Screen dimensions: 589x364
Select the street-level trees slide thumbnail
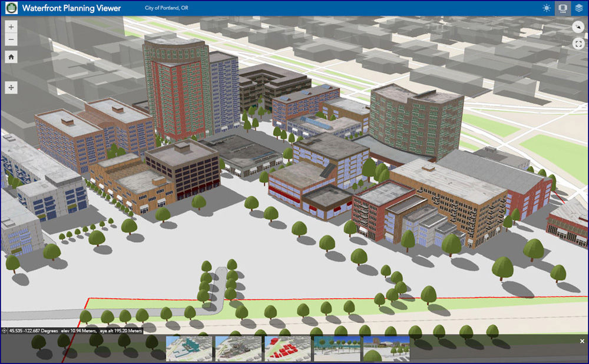click(x=337, y=349)
